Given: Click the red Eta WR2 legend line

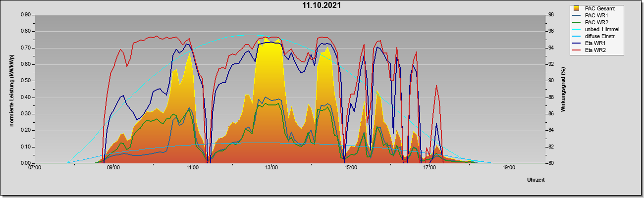Looking at the screenshot, I should 577,50.
